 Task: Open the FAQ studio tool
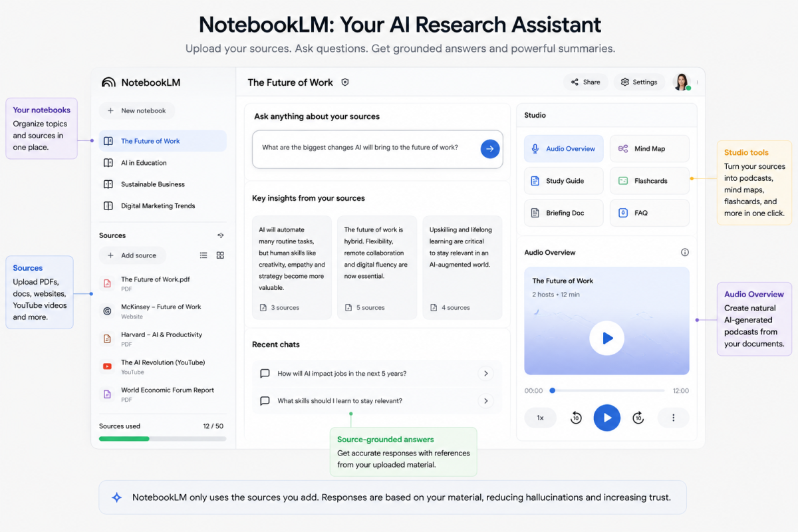coord(650,213)
